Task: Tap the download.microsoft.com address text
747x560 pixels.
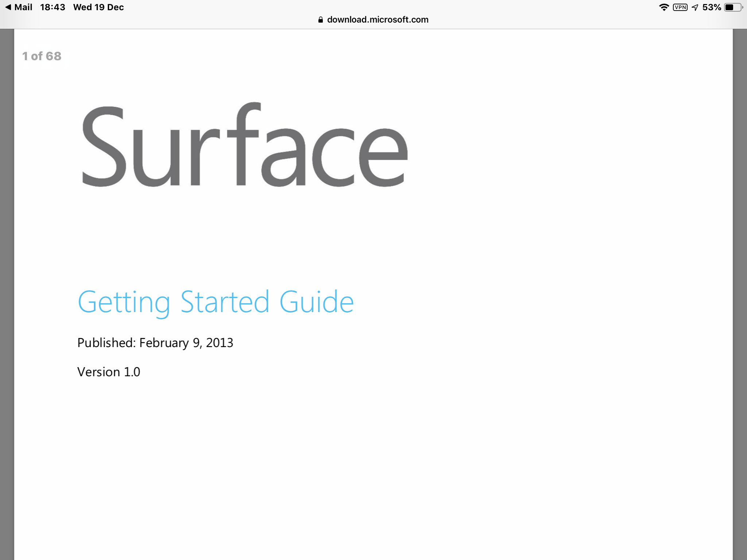Action: (x=378, y=20)
